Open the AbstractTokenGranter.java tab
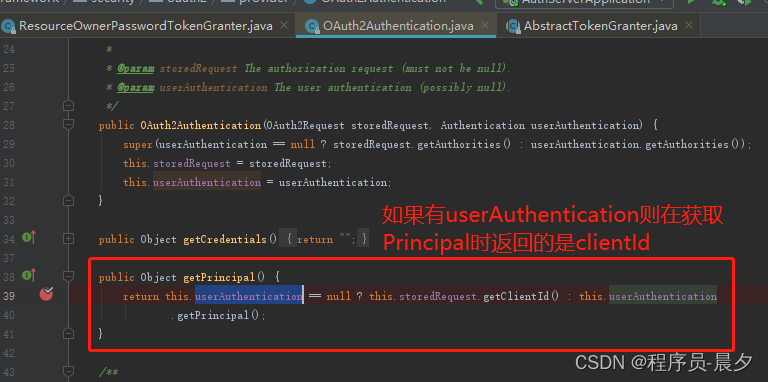Image resolution: width=768 pixels, height=382 pixels. point(600,26)
